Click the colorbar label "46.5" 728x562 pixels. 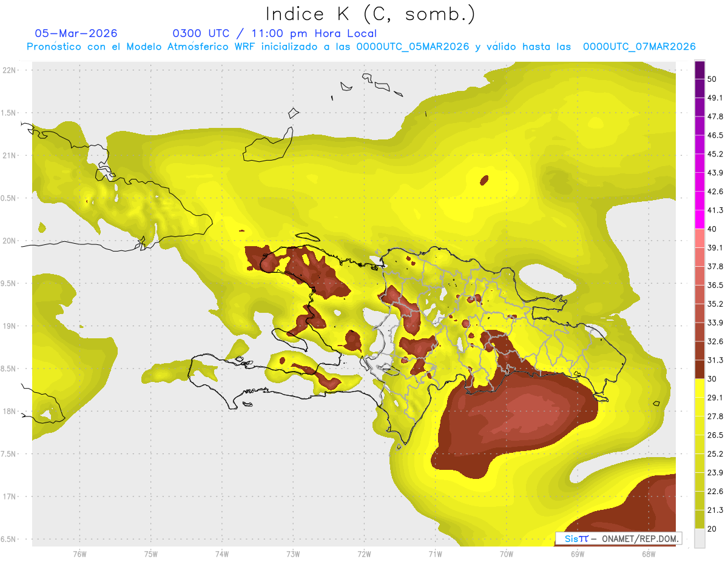point(715,135)
